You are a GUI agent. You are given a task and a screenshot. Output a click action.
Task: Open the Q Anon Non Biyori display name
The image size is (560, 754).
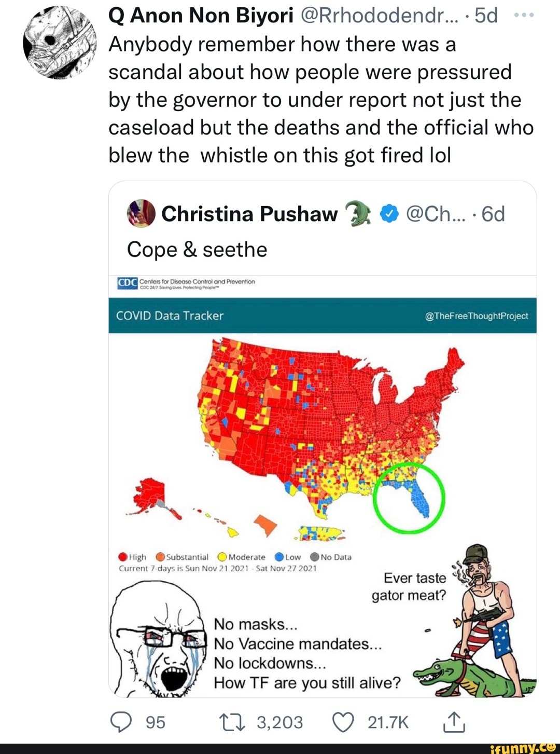[x=201, y=16]
